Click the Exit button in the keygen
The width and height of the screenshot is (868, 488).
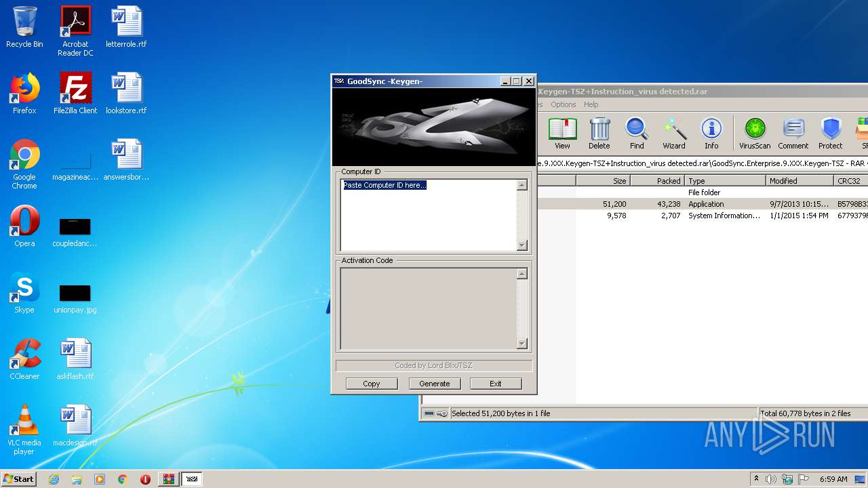click(496, 384)
